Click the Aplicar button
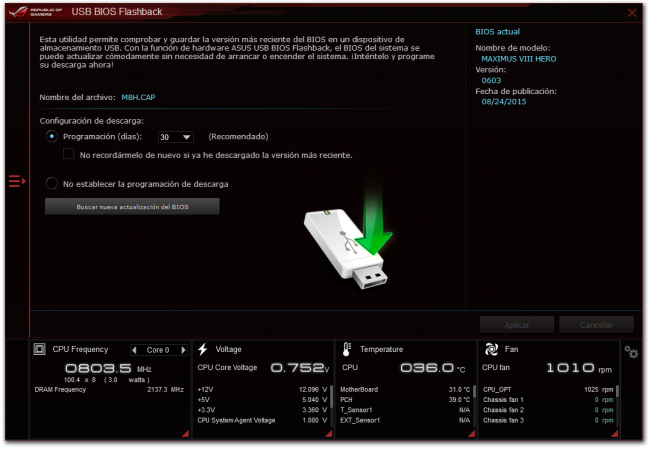Viewport: 650px width, 449px height. (517, 325)
